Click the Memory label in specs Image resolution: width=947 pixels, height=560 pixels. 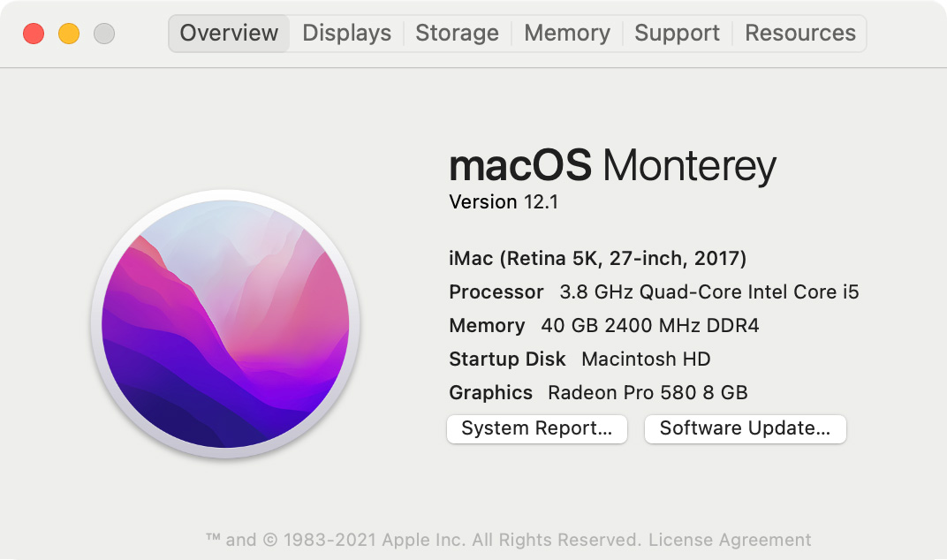(x=487, y=326)
